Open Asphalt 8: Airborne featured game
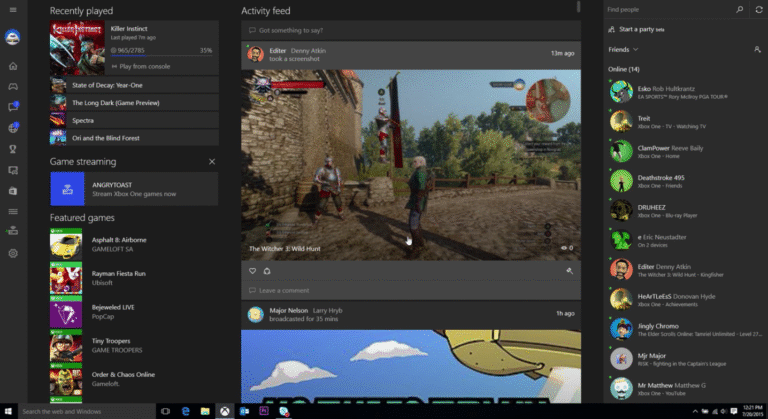 tap(134, 244)
